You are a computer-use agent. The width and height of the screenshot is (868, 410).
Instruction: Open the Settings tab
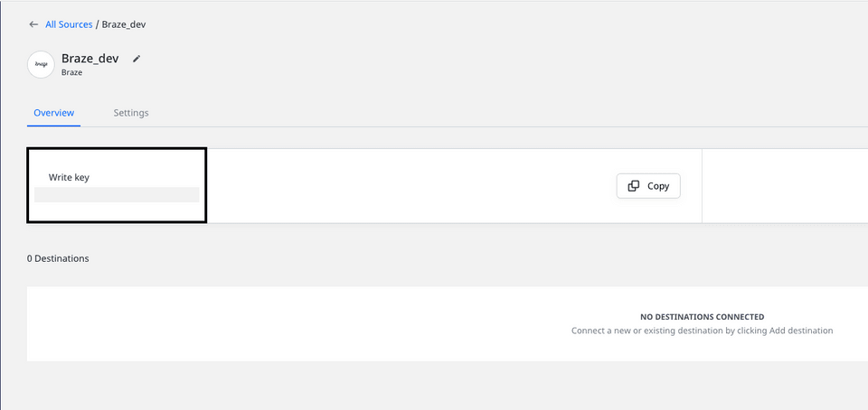pyautogui.click(x=131, y=113)
